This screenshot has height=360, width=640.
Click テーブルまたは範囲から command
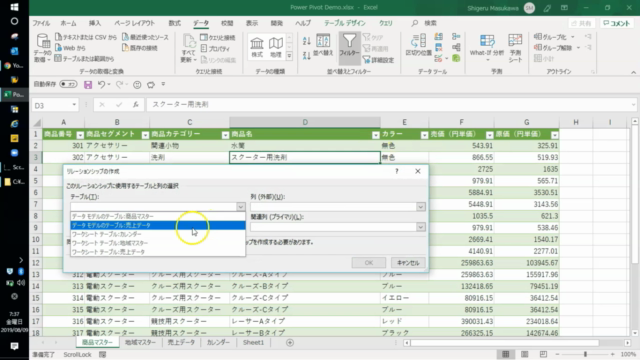click(x=84, y=58)
